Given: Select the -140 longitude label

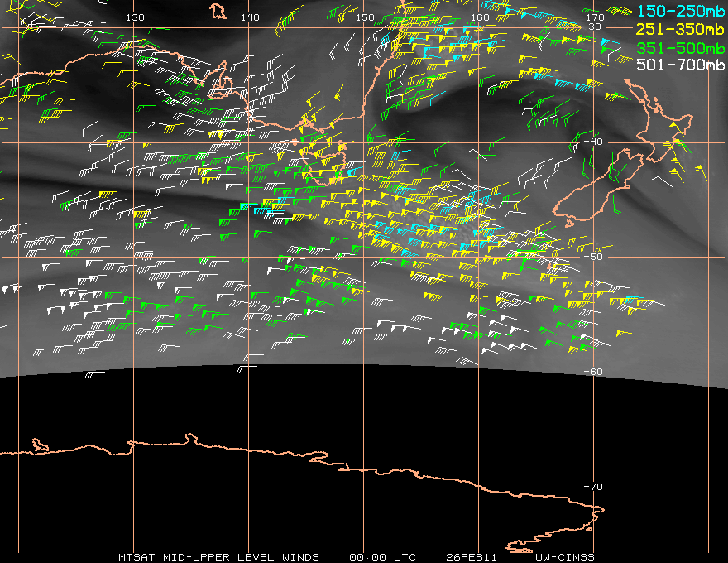Looking at the screenshot, I should tap(246, 17).
